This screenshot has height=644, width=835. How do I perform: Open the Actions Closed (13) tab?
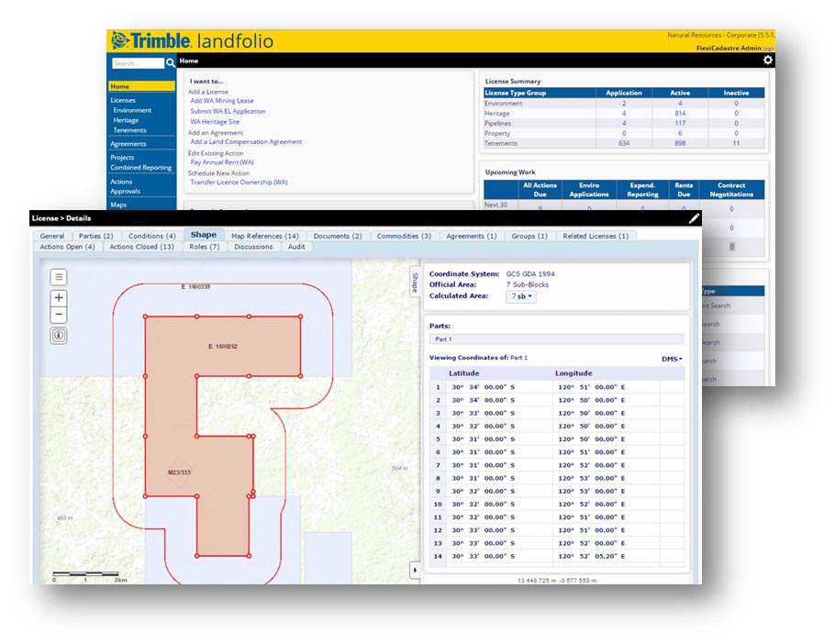coord(141,247)
